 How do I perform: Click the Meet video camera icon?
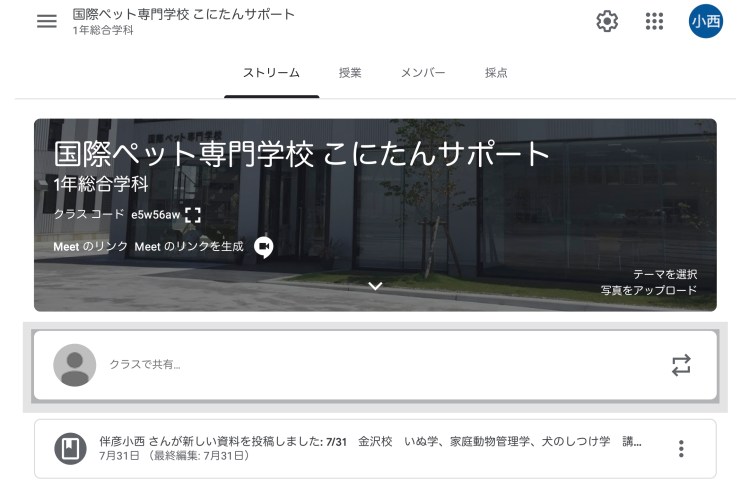point(263,247)
